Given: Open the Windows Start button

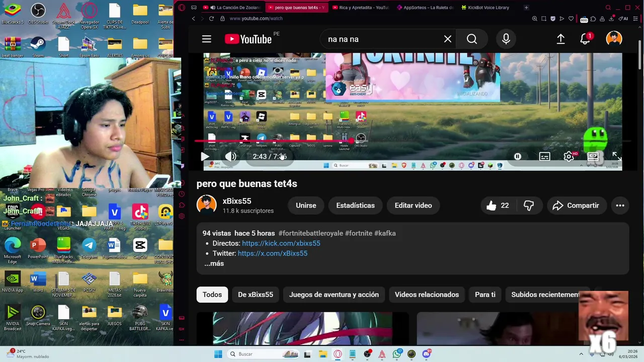Looking at the screenshot, I should pos(218,354).
